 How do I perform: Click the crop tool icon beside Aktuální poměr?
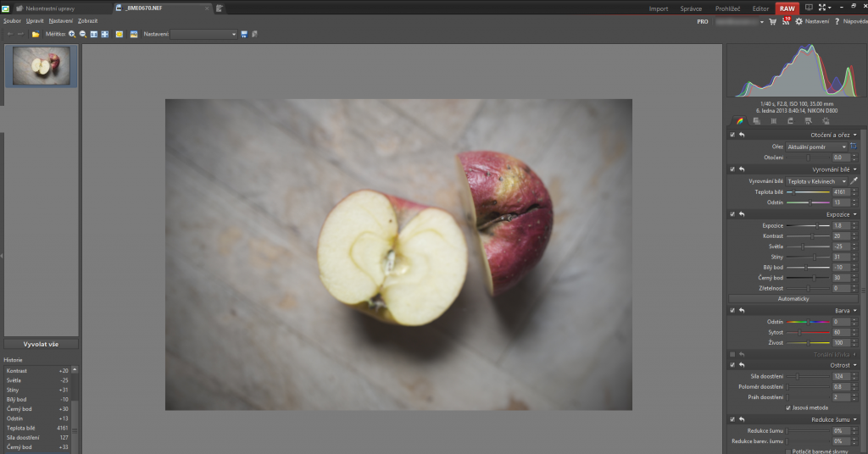pos(854,147)
